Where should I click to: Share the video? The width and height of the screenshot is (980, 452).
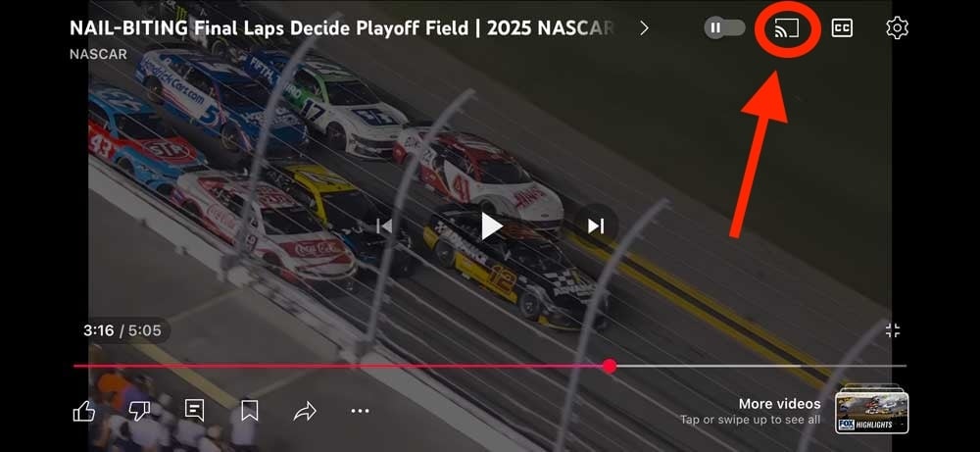(305, 411)
